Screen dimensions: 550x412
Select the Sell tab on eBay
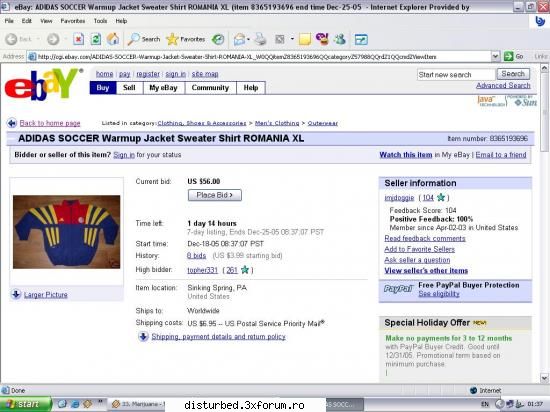point(129,88)
